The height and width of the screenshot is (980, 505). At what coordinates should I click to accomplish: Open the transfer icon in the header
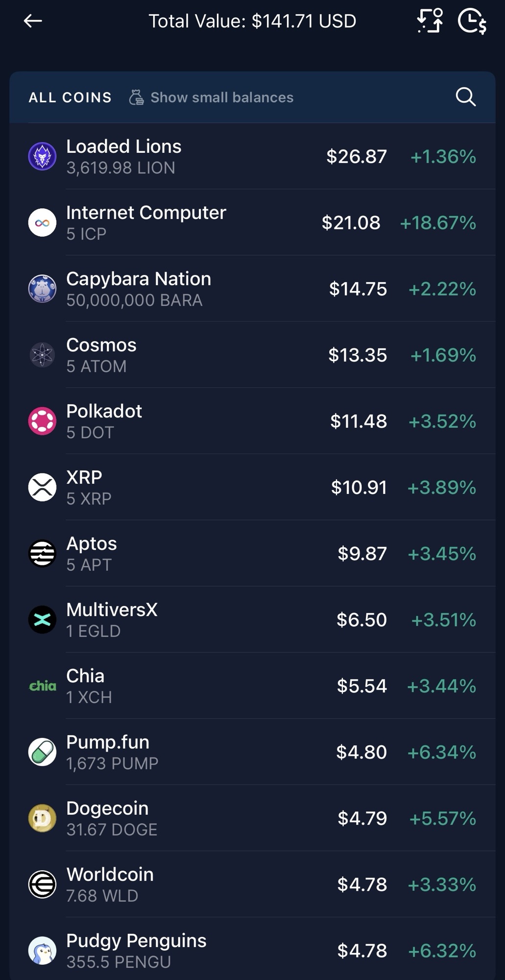tap(430, 21)
